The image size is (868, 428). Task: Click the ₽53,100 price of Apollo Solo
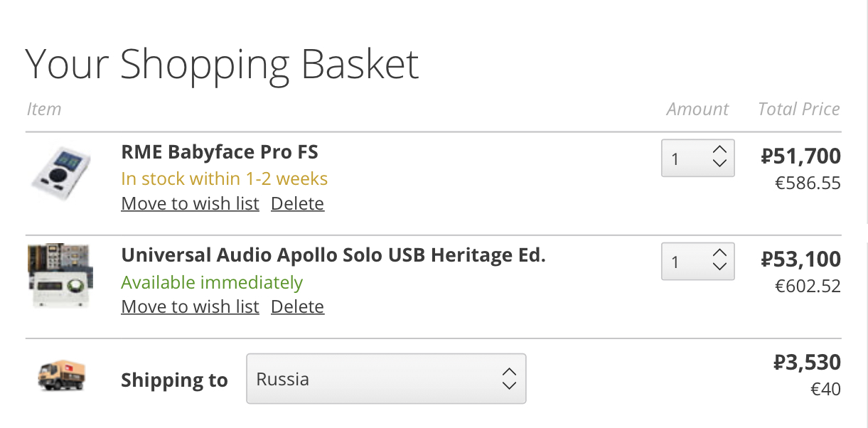(x=801, y=259)
